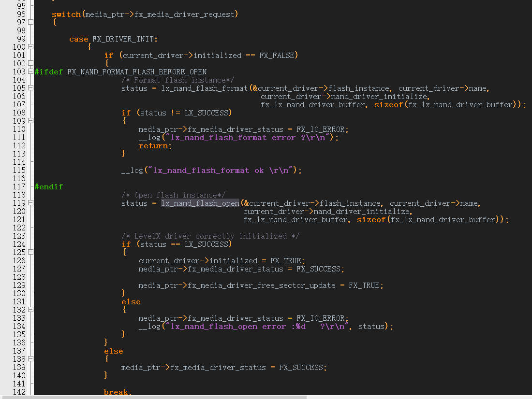Click the #endif directive on line 117
The image size is (532, 399).
48,186
